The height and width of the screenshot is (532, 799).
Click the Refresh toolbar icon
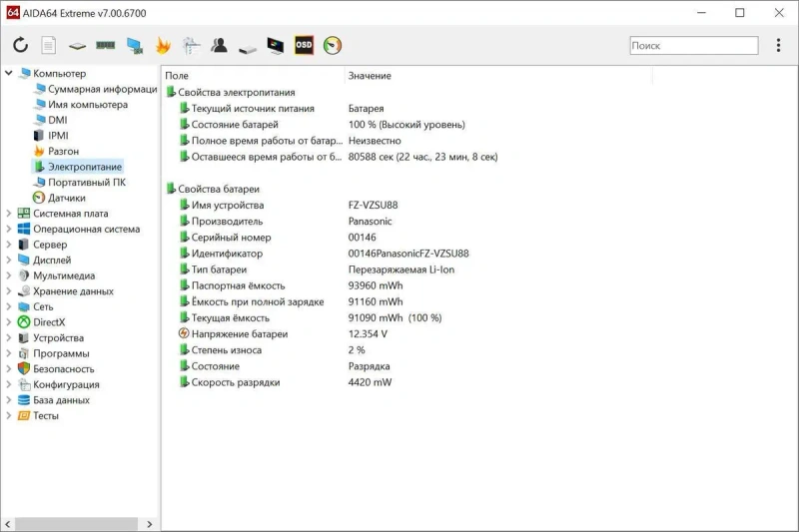point(20,45)
